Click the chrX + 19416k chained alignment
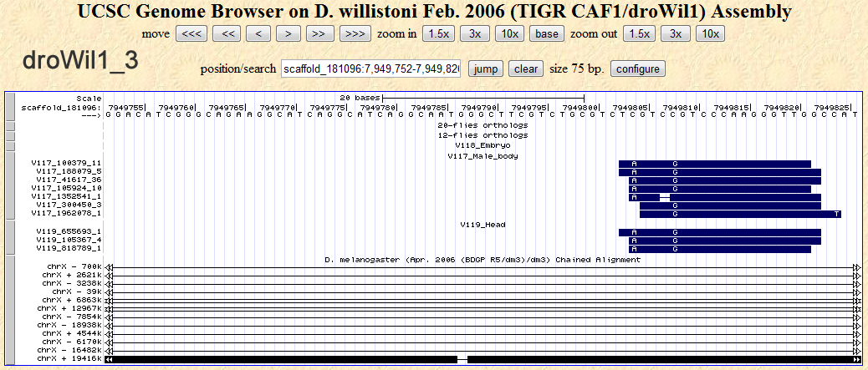This screenshot has width=868, height=370. point(284,358)
